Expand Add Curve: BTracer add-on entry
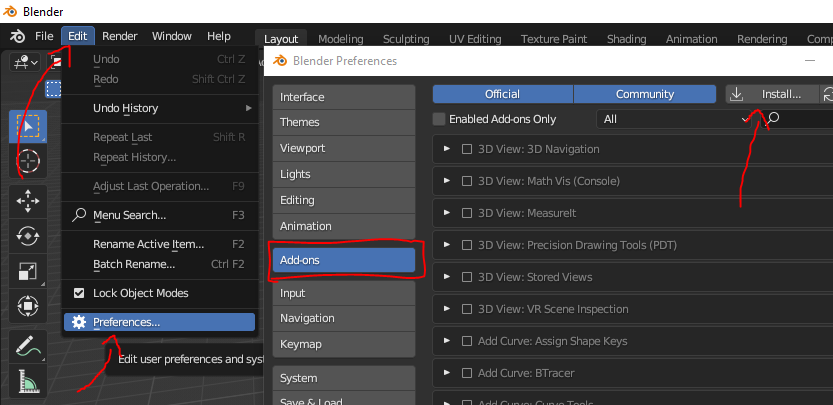Image resolution: width=833 pixels, height=405 pixels. 447,373
